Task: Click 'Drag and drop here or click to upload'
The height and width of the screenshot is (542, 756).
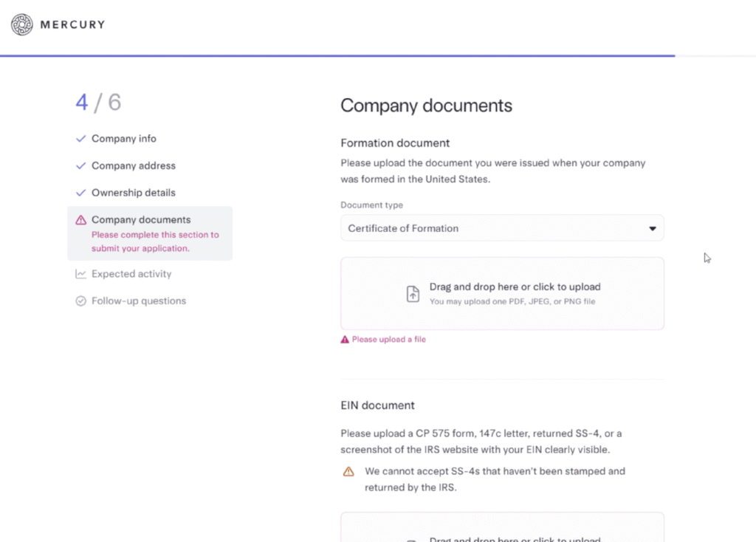Action: click(515, 287)
